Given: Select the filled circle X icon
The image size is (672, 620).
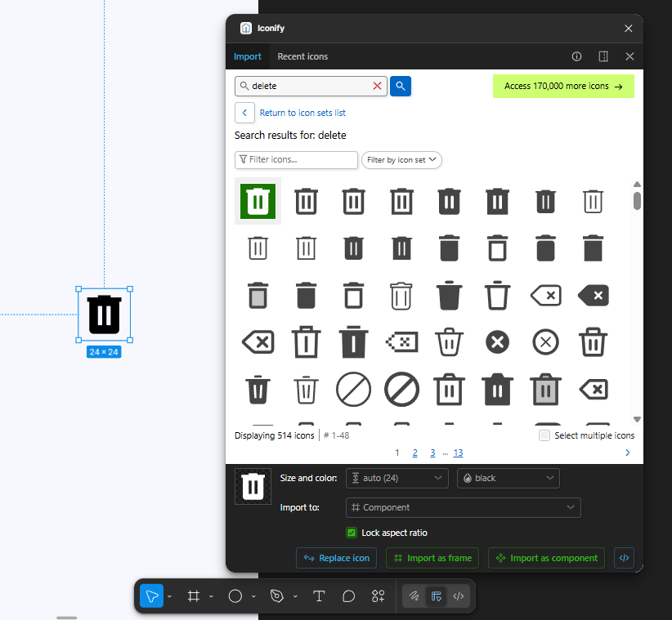Looking at the screenshot, I should (x=497, y=342).
